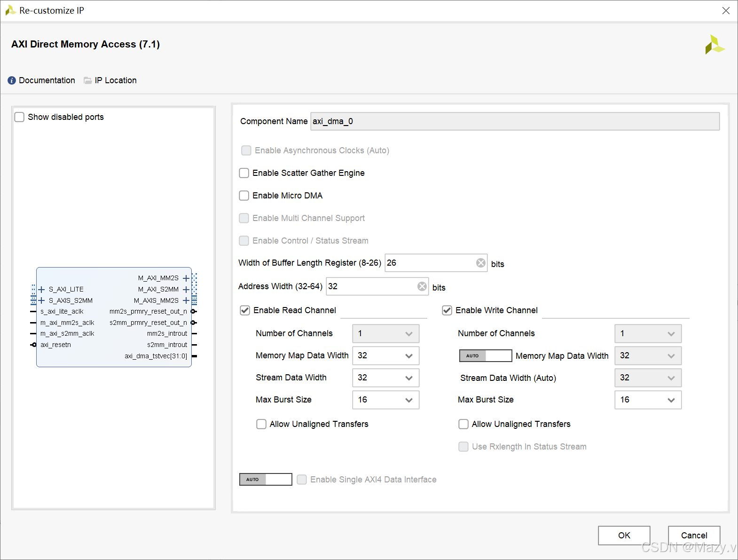Clear the Buffer Length Register field
Screen dimensions: 738x560
click(481, 263)
